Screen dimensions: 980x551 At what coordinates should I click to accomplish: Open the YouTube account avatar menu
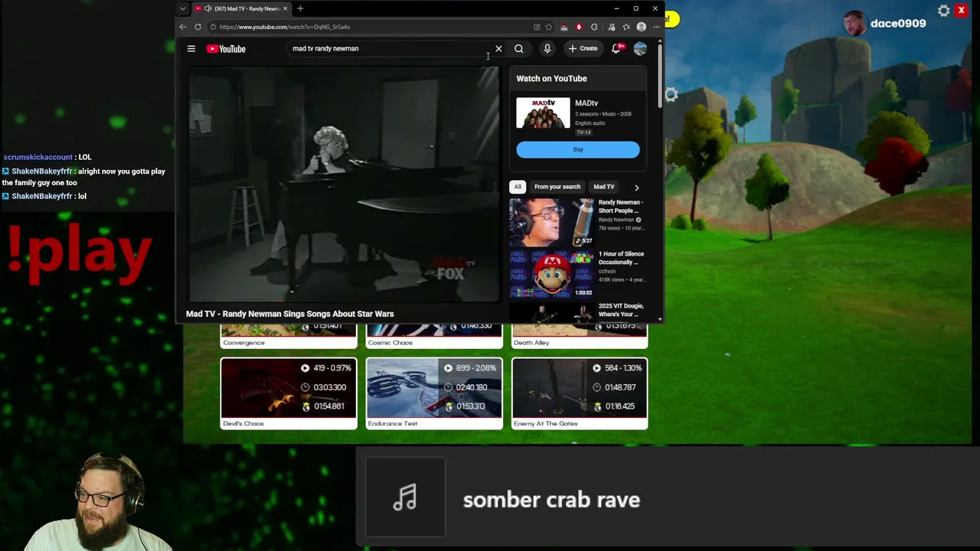(x=640, y=48)
